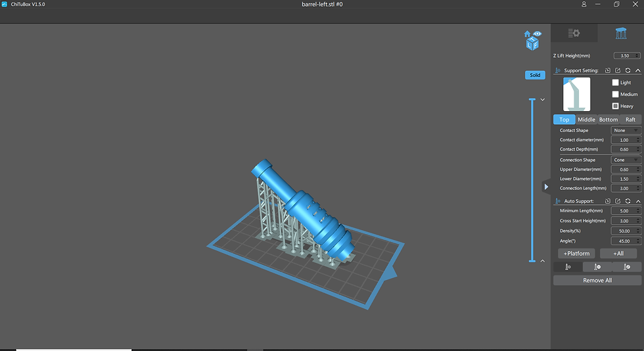644x351 pixels.
Task: Click the +Platform button
Action: (576, 254)
